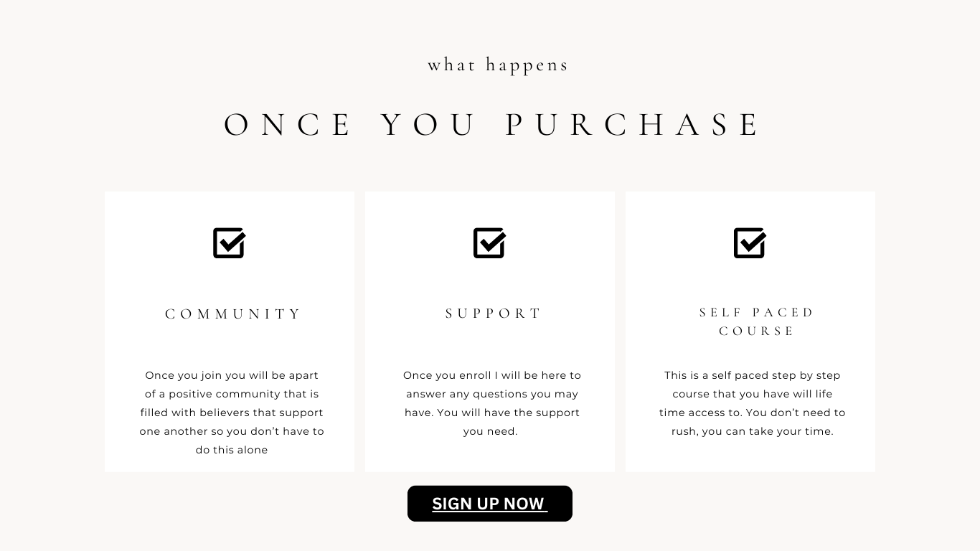Click 'Once you join you will be apart' line
Viewport: 980px width, 551px height.
pyautogui.click(x=232, y=375)
